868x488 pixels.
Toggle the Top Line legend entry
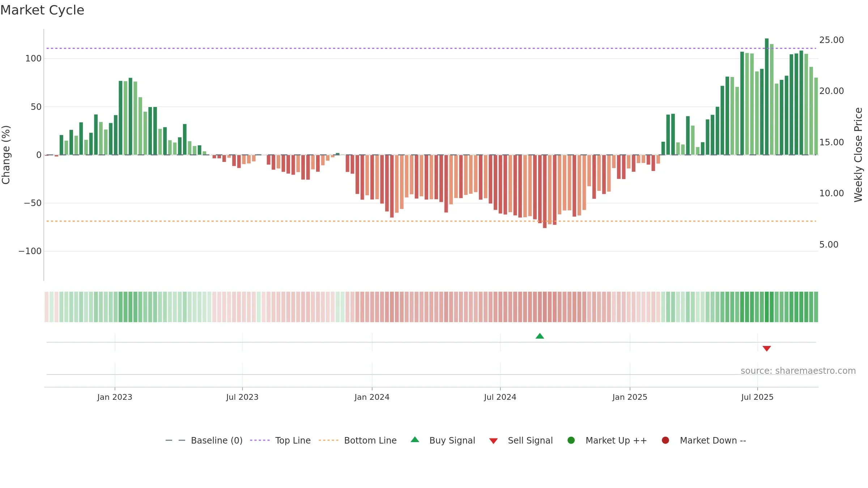(280, 440)
